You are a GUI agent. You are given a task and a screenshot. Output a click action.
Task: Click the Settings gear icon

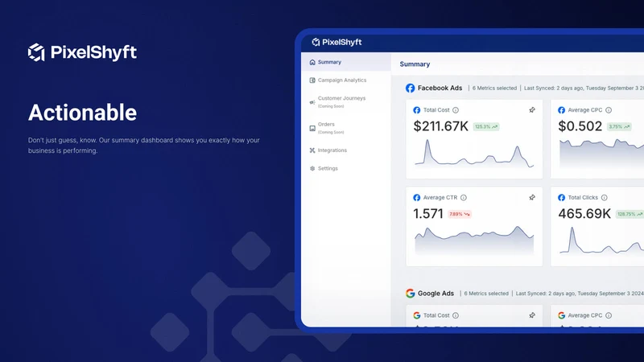pyautogui.click(x=312, y=168)
